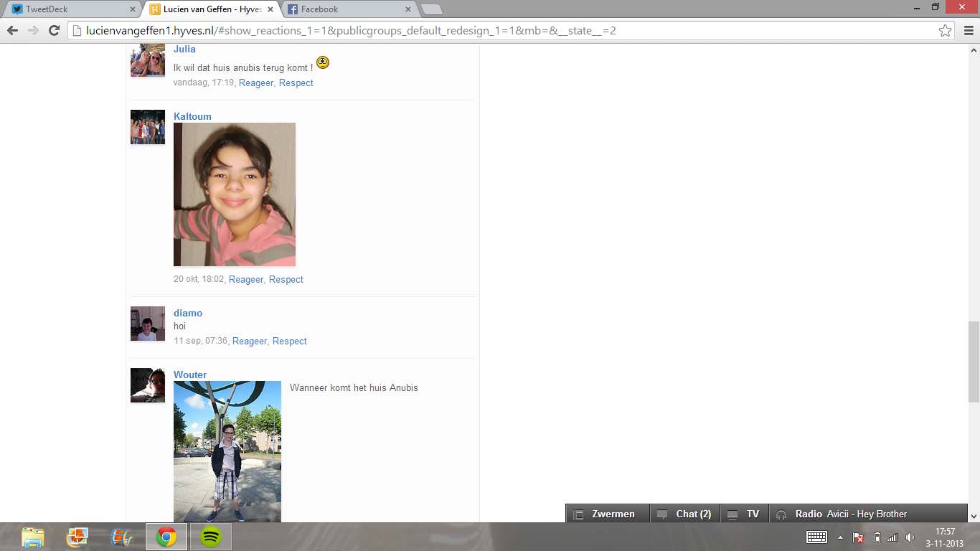The image size is (980, 551).
Task: Give Respect to diamo's comment
Action: coord(290,341)
